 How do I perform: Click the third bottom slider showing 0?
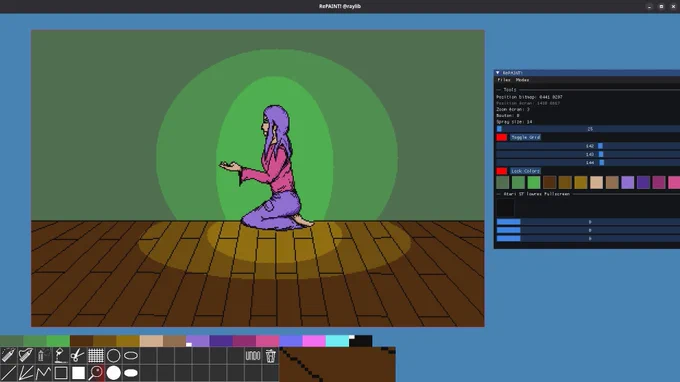point(588,238)
